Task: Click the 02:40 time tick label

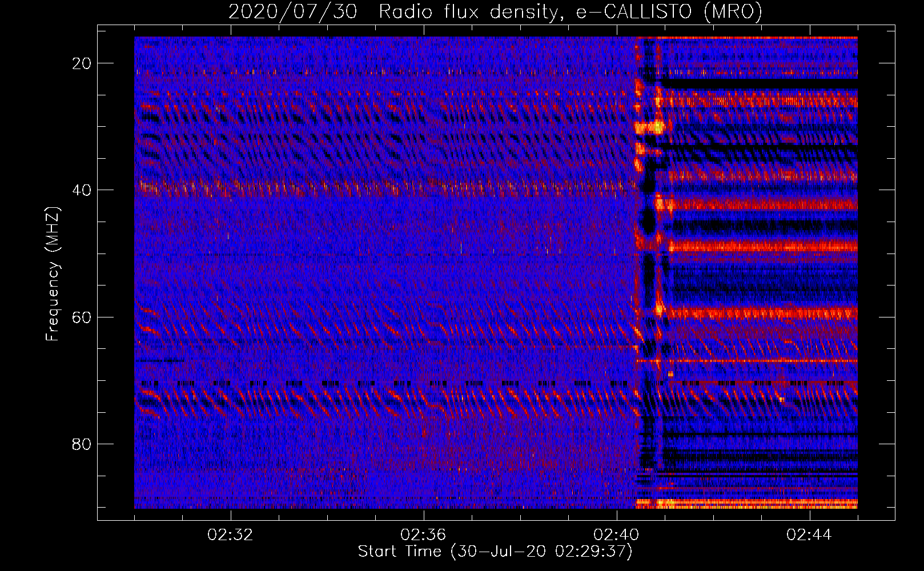Action: (x=616, y=535)
